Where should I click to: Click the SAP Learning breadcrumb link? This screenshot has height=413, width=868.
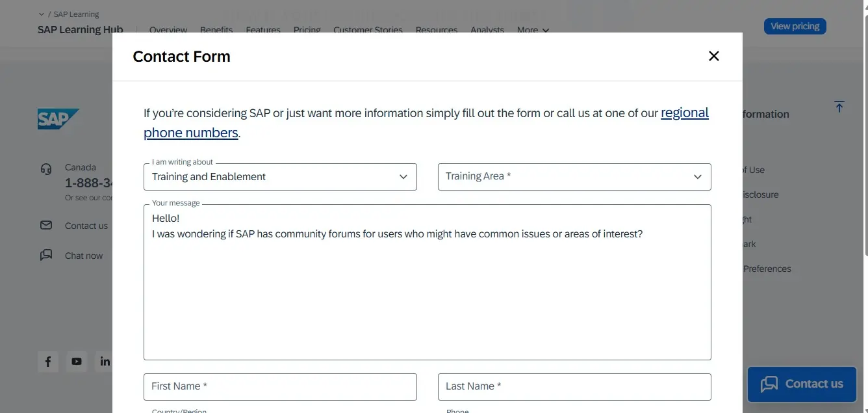[76, 14]
